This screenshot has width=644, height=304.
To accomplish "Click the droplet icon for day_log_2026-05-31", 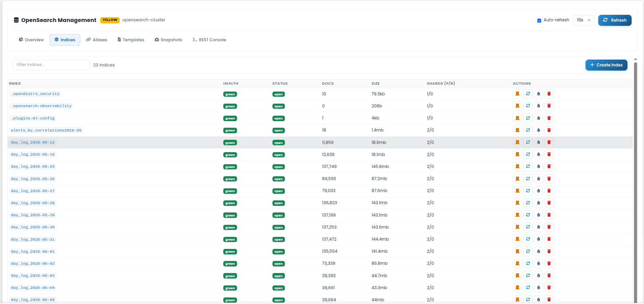I will click(539, 239).
